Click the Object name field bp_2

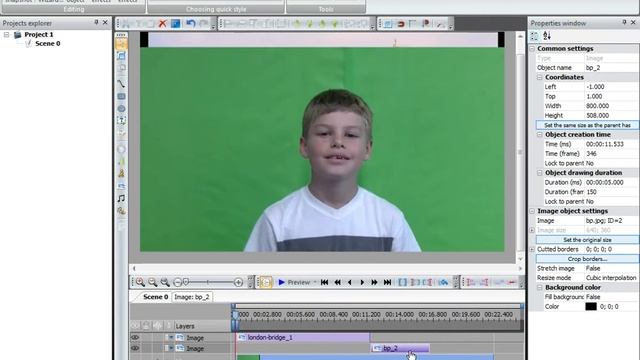[x=611, y=68]
